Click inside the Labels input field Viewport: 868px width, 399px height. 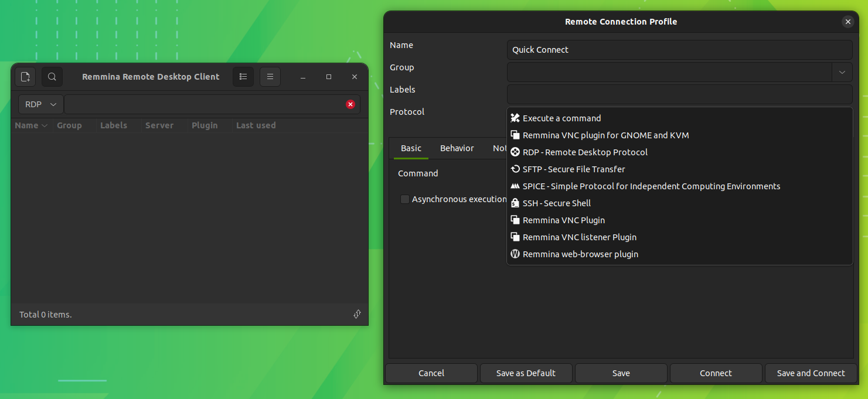click(679, 94)
